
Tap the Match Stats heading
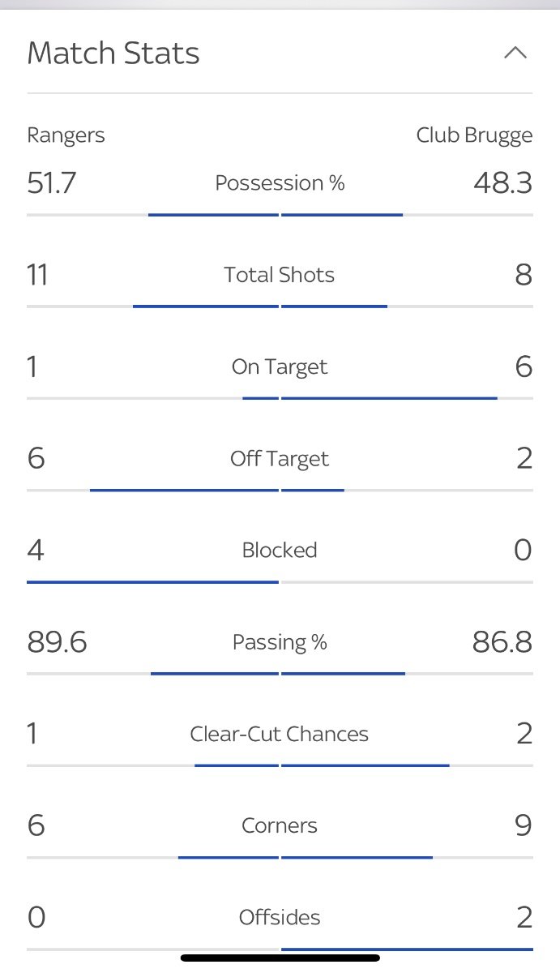(113, 54)
